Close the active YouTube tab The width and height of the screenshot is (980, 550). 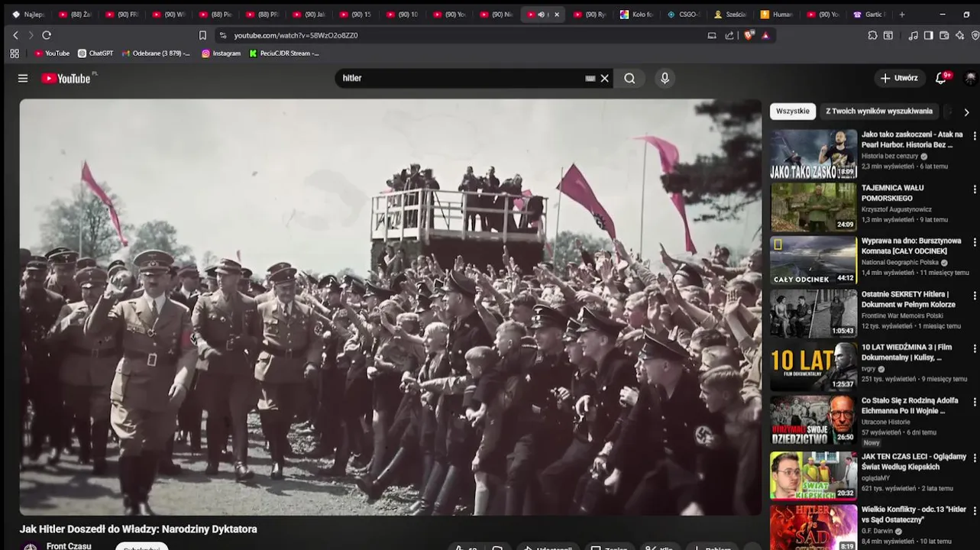point(557,15)
